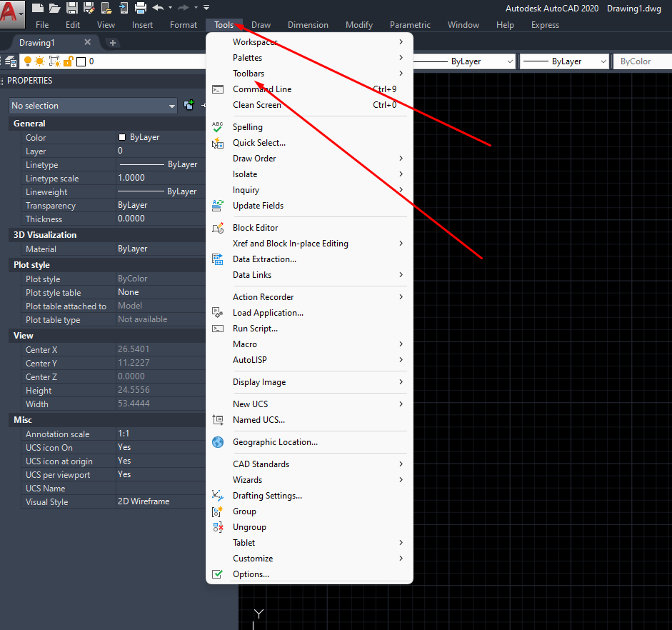This screenshot has height=630, width=672.
Task: Click the Spelling ABC check icon
Action: (218, 127)
